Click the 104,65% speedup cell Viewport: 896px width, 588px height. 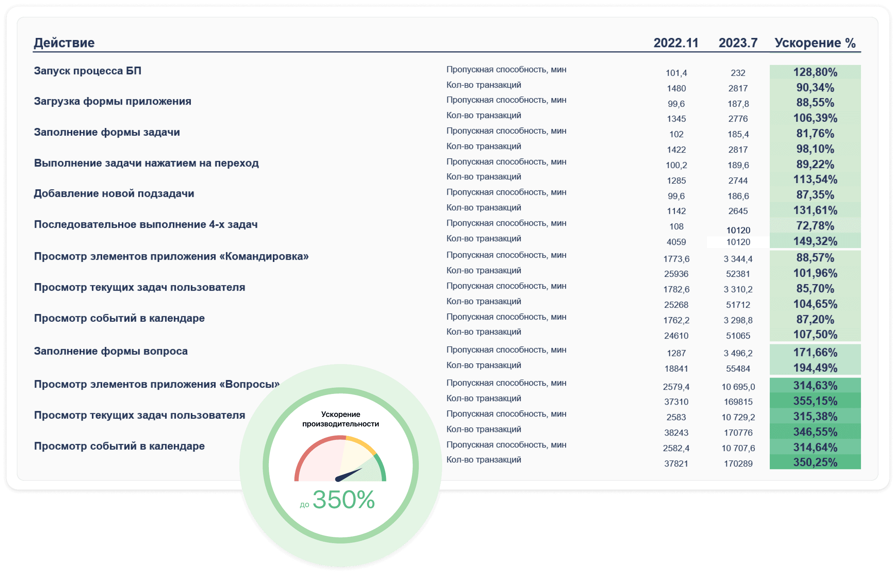point(815,304)
